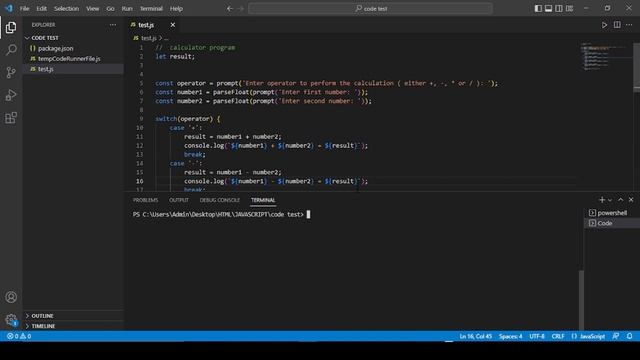Select the Code terminal instance

pyautogui.click(x=612, y=223)
